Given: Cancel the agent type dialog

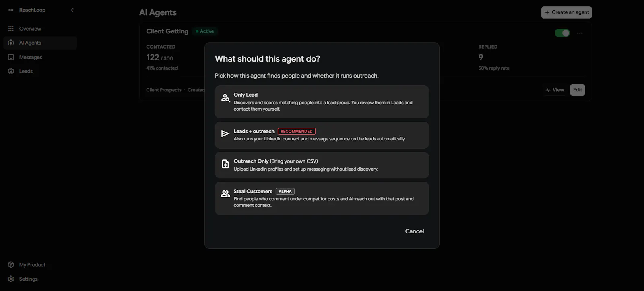Looking at the screenshot, I should coord(414,231).
